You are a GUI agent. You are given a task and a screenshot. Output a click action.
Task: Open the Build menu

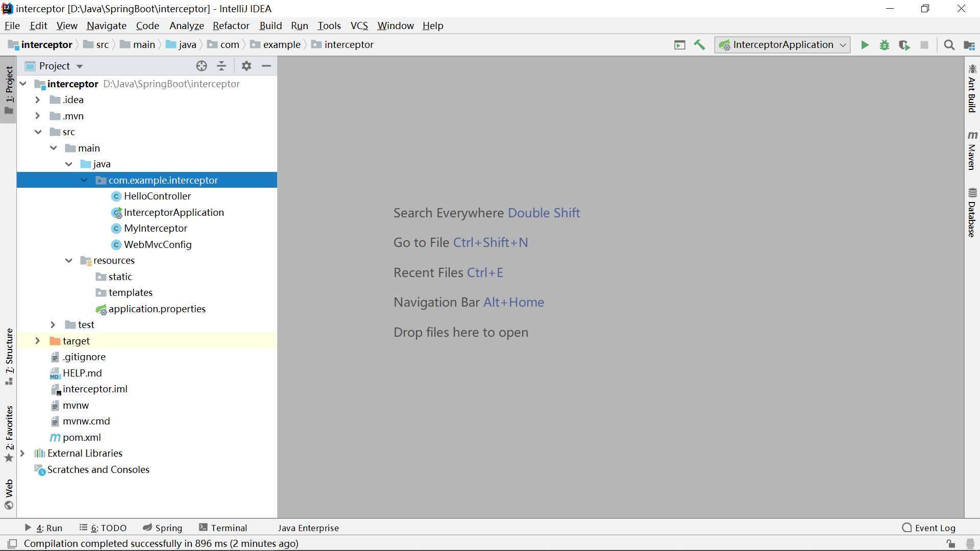click(x=271, y=26)
